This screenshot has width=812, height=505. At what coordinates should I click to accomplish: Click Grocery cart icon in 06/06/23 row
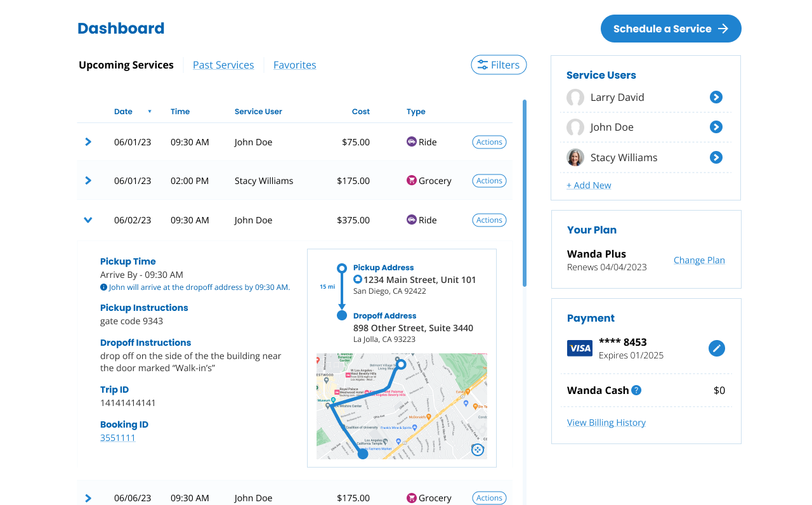point(412,498)
